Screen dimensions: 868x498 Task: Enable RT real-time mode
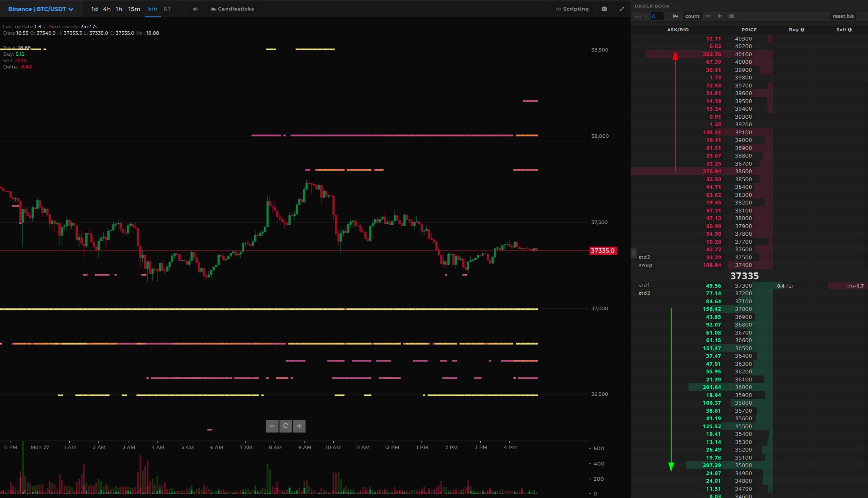pyautogui.click(x=167, y=9)
